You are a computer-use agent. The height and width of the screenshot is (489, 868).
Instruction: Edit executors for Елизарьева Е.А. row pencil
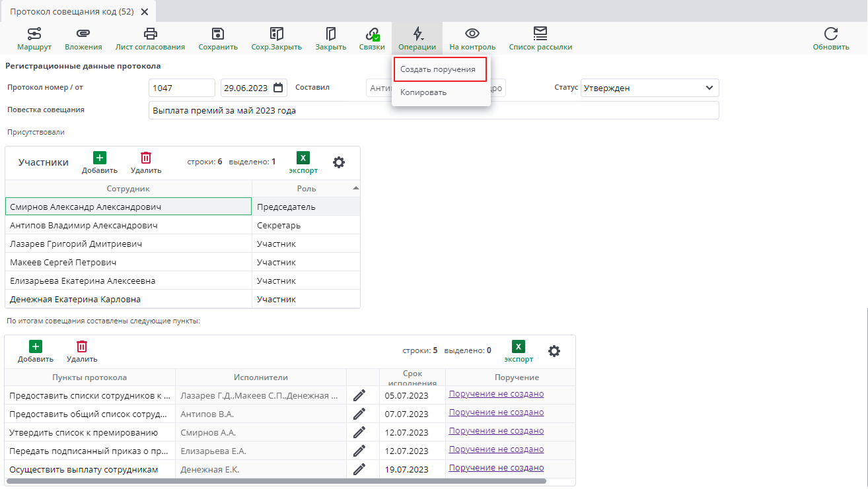coord(359,451)
